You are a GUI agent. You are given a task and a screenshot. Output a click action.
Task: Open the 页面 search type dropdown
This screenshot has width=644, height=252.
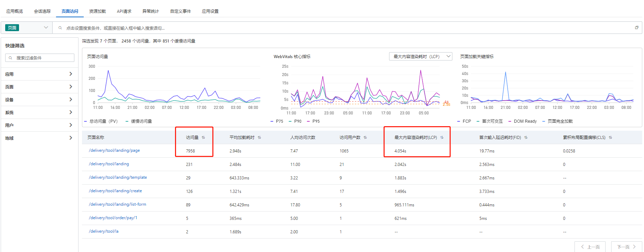point(27,28)
